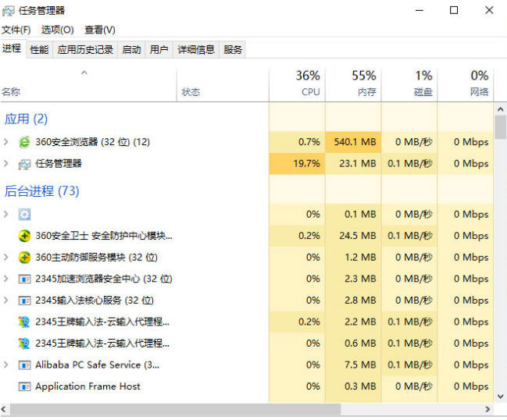Minimize the Task Manager window
This screenshot has height=420, width=507.
coord(420,10)
